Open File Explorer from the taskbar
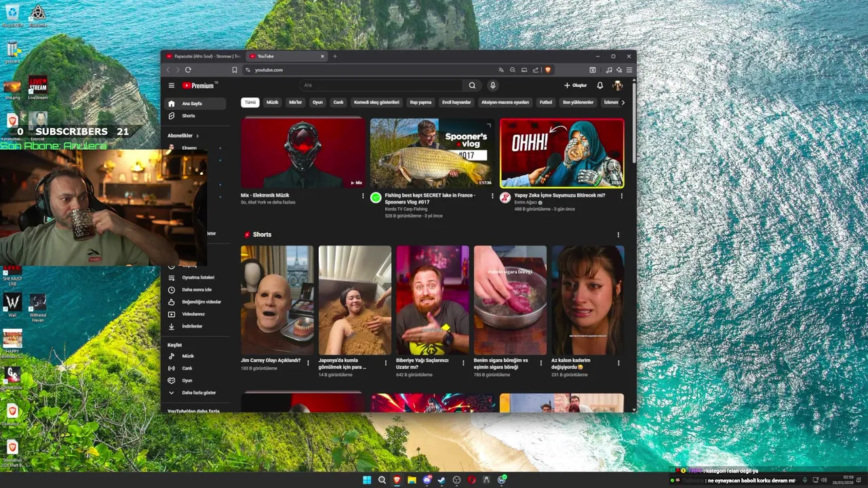Screen dimensions: 868x488 (412, 480)
